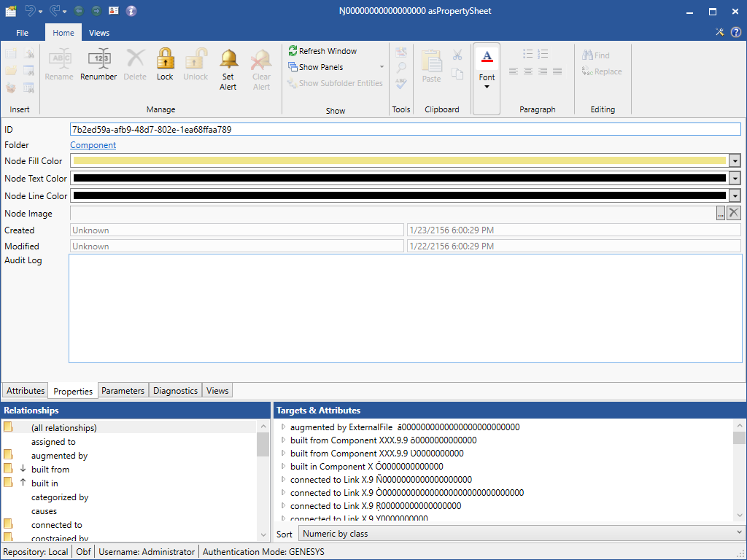The image size is (747, 560).
Task: Click the black Node Text Color swatch
Action: click(399, 178)
